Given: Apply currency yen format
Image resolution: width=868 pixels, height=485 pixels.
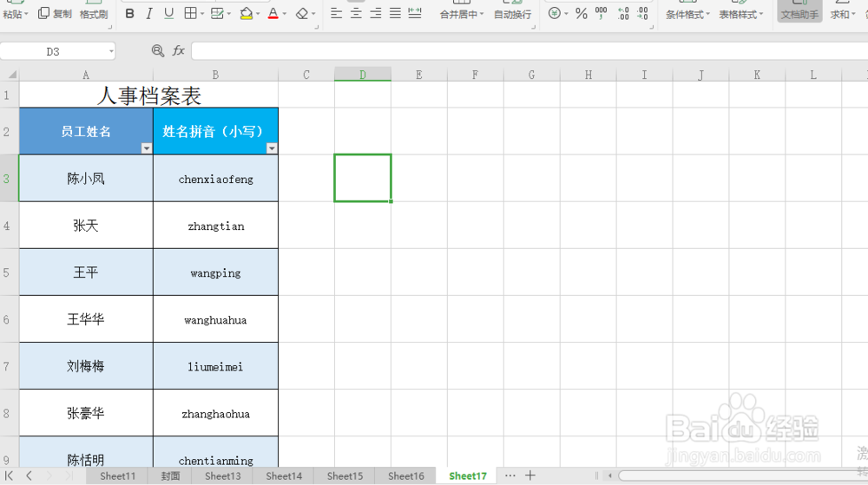Looking at the screenshot, I should 554,13.
